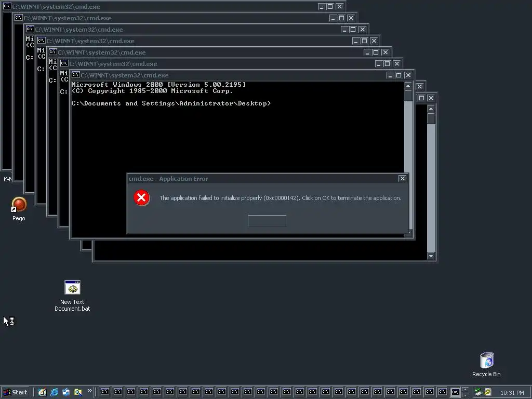Image resolution: width=532 pixels, height=399 pixels.
Task: Maximize the rightmost partially hidden cmd window
Action: coord(421,98)
